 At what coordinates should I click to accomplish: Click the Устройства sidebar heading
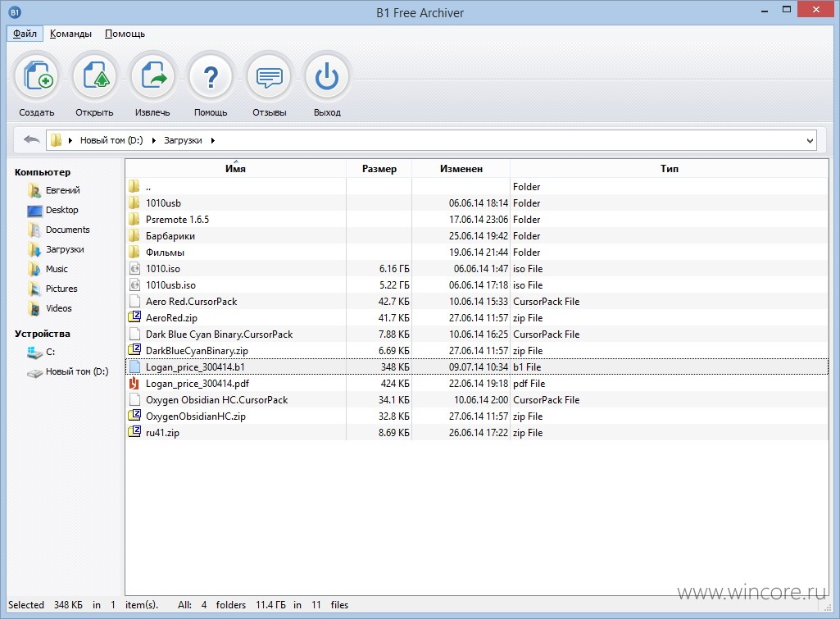(x=43, y=334)
